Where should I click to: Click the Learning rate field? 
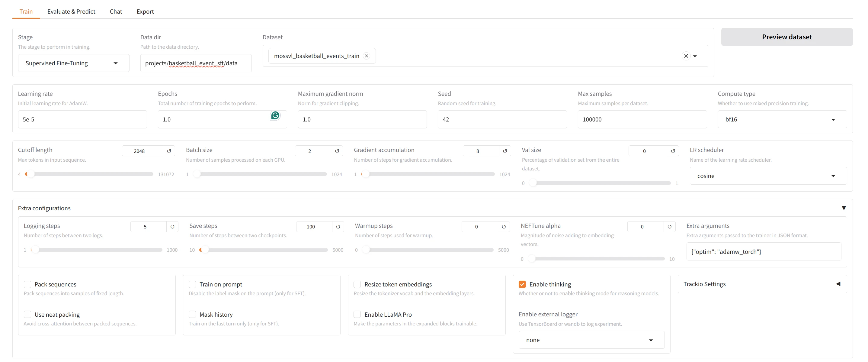82,119
